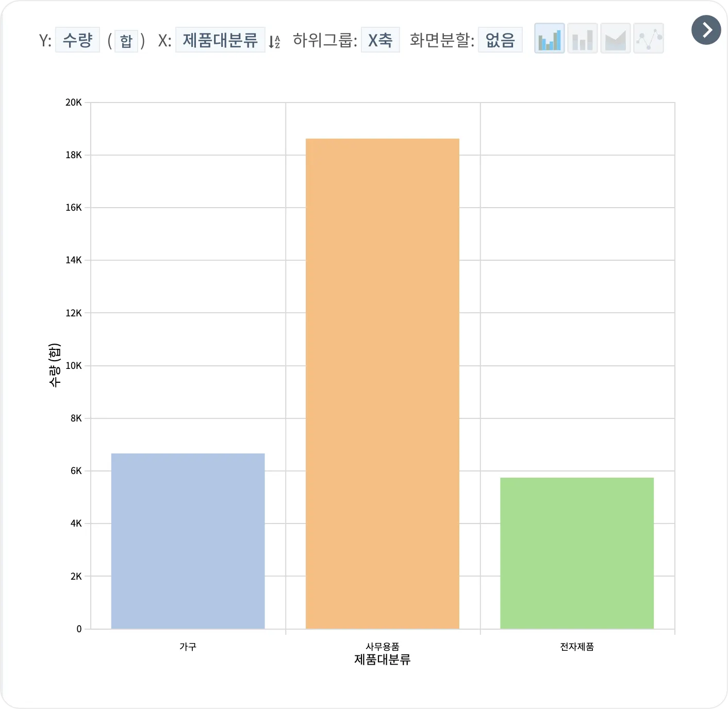Click the 20K y-axis tick label
The height and width of the screenshot is (709, 728).
click(74, 103)
